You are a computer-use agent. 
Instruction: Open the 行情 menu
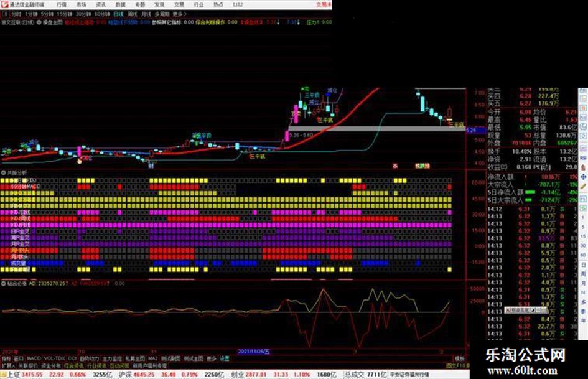(62, 5)
